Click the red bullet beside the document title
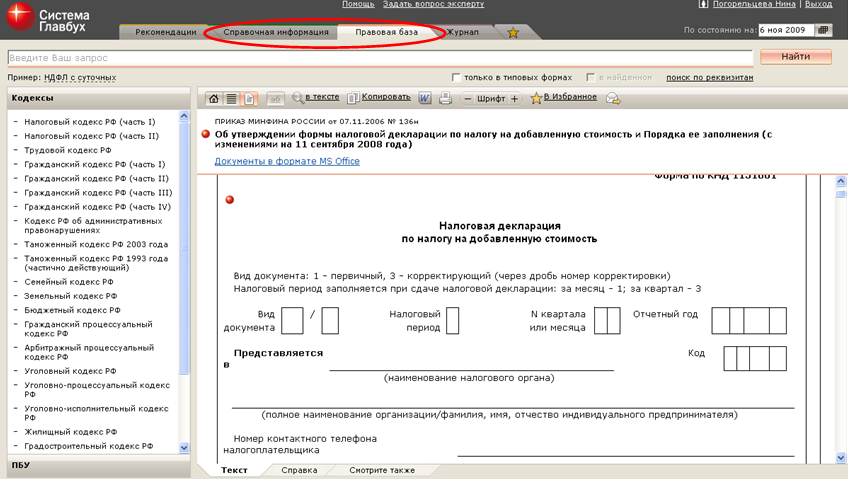 coord(206,134)
